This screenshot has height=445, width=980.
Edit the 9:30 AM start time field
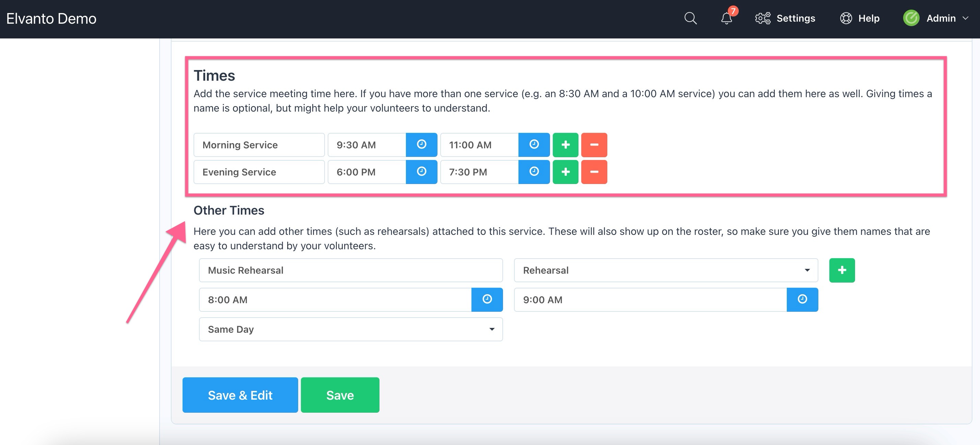click(x=367, y=145)
